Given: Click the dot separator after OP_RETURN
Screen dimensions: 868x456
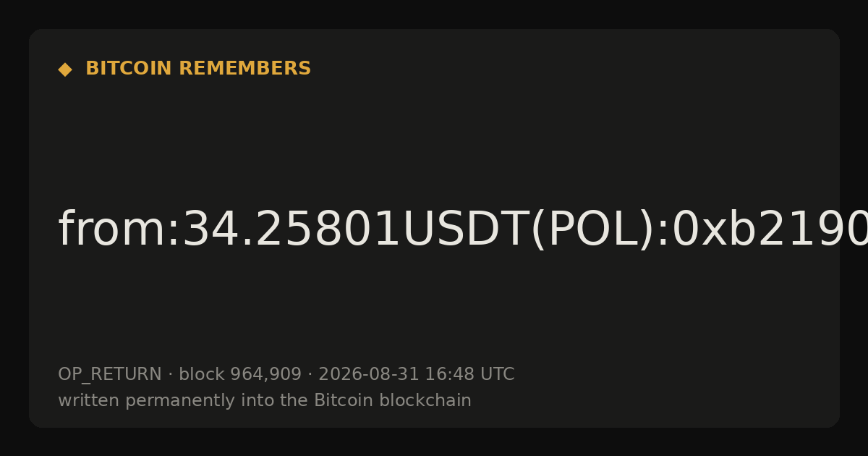Looking at the screenshot, I should tap(170, 375).
